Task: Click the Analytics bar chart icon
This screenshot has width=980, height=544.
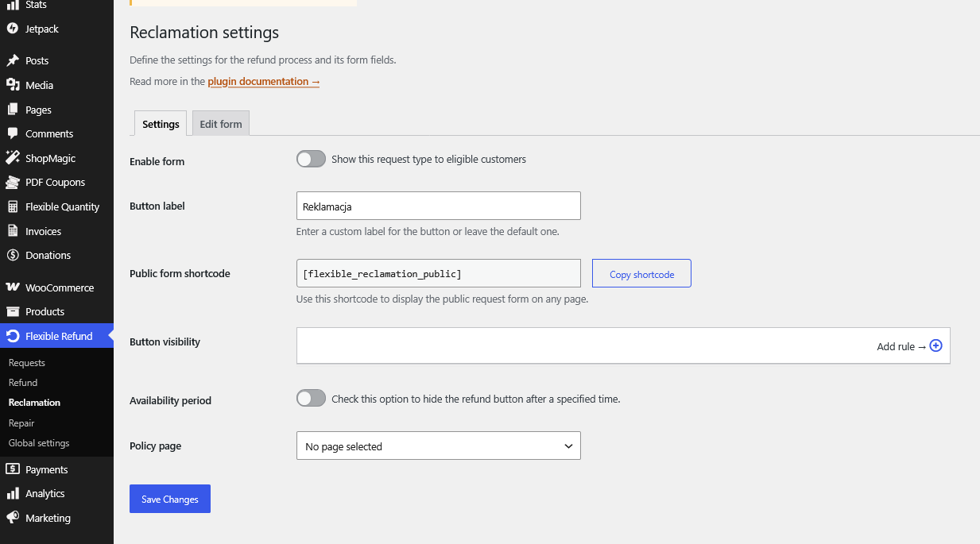Action: 13,493
